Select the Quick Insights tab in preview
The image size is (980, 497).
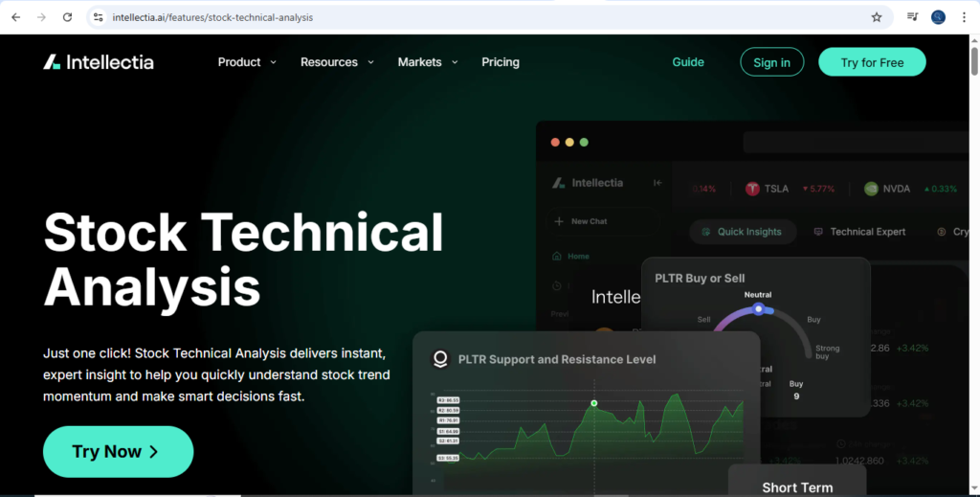coord(743,232)
